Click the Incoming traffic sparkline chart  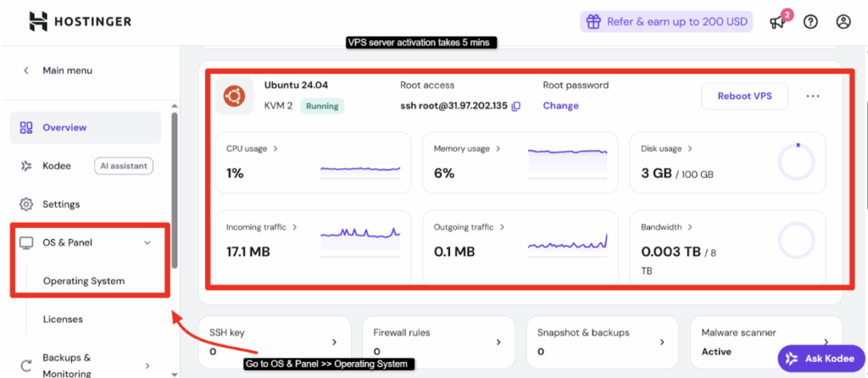[360, 242]
